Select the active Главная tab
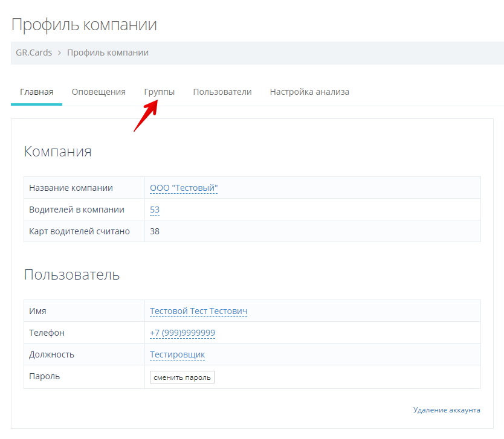This screenshot has height=439, width=504. [36, 92]
